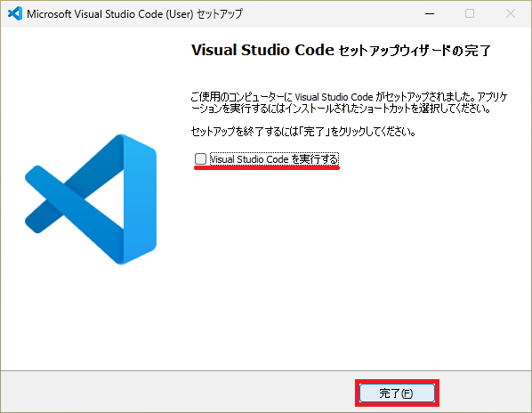Click the small VS Code icon in title bar

point(15,13)
